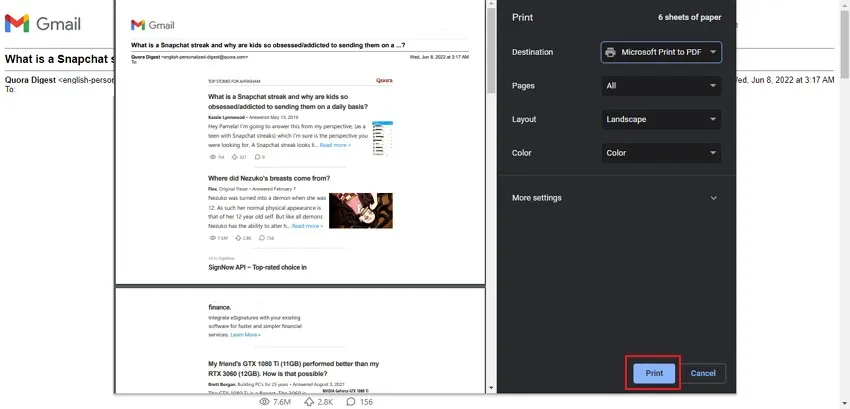Open Read more link in Snapchat answer
The image size is (850, 409).
(x=335, y=145)
